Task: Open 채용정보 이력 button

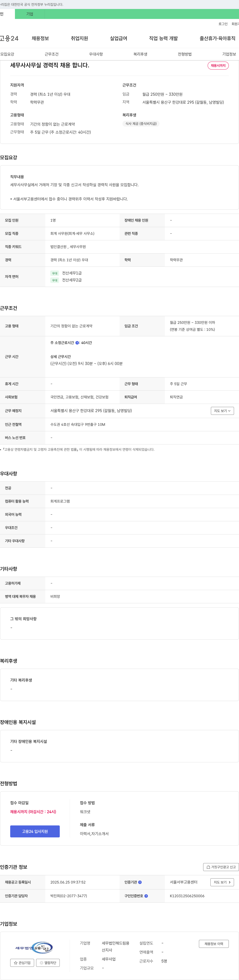Action: coord(214,944)
